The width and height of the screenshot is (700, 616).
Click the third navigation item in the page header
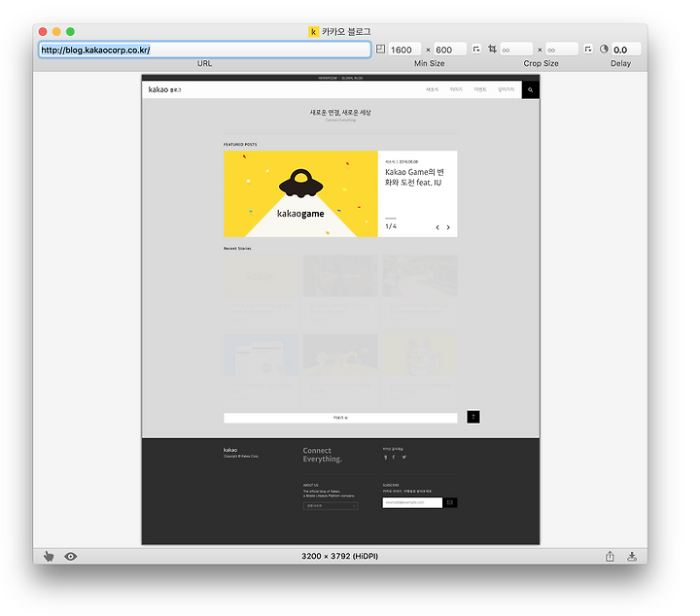point(480,89)
